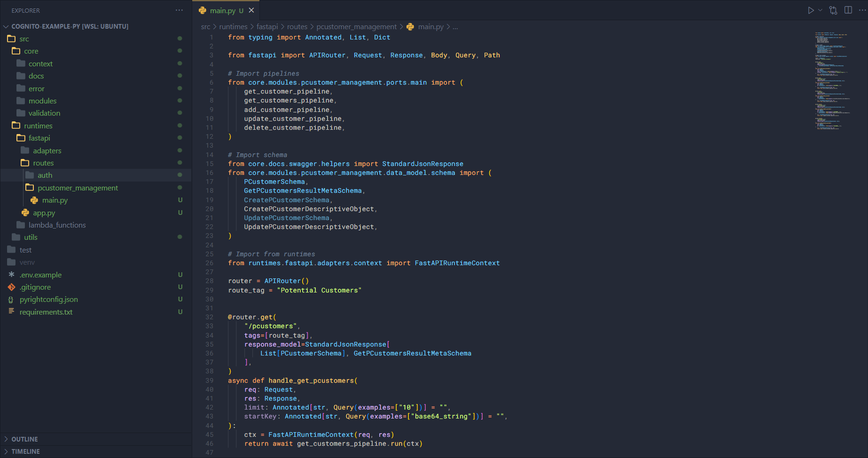Expand the auth folder in routes
This screenshot has height=458, width=868.
pos(45,175)
